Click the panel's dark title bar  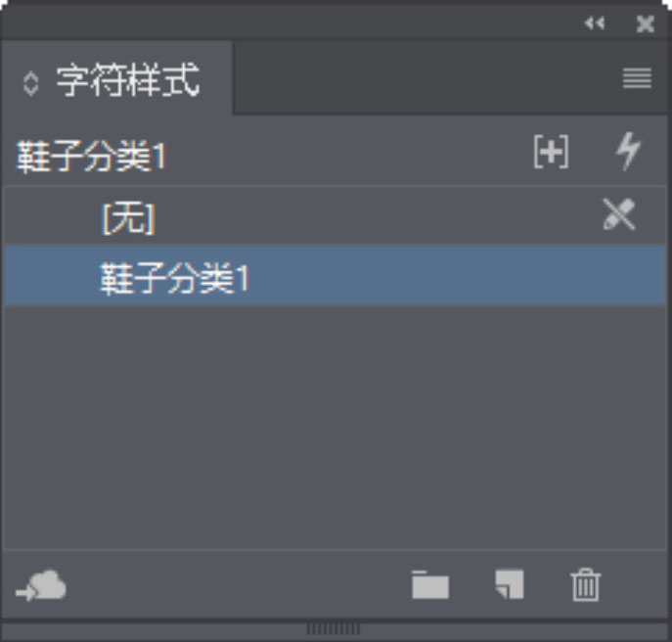click(291, 23)
